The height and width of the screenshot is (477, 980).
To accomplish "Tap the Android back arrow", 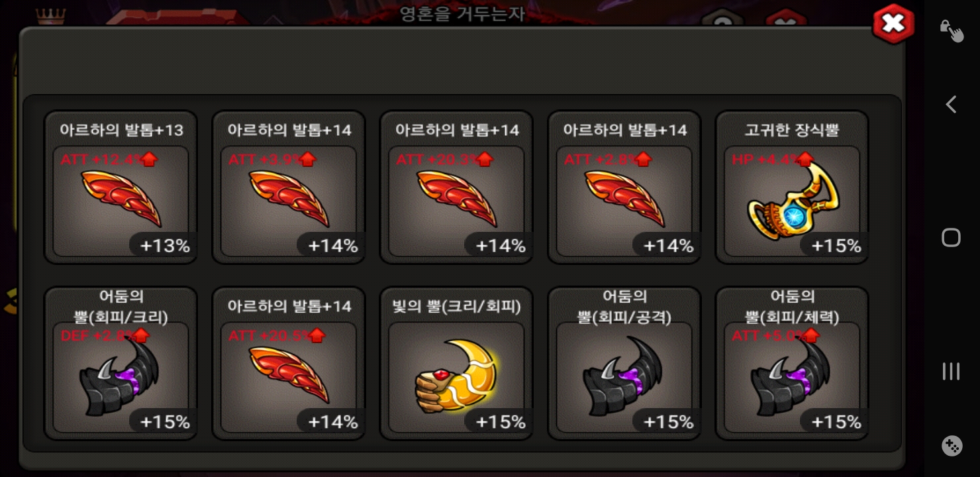I will 951,105.
